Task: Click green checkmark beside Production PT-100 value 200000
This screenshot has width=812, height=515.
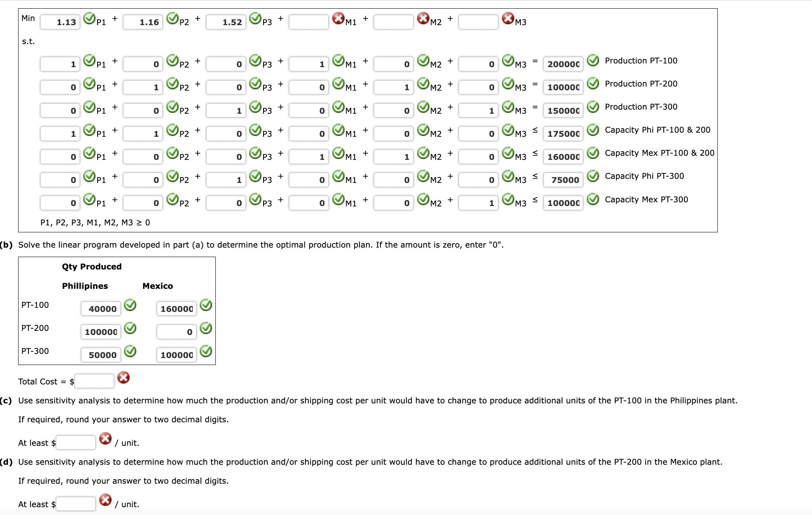Action: 593,61
